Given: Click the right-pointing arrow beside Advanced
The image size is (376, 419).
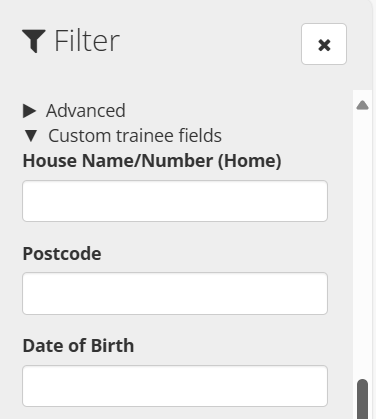Looking at the screenshot, I should 29,110.
